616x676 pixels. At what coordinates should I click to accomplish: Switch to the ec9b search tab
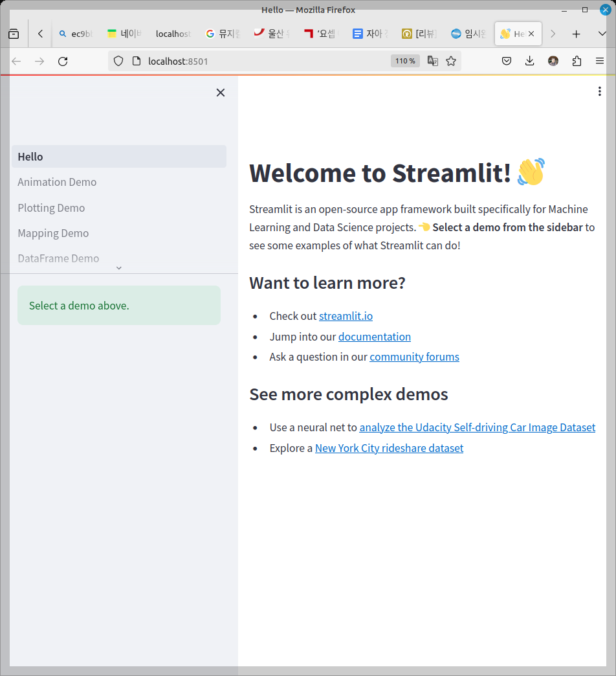pyautogui.click(x=76, y=34)
